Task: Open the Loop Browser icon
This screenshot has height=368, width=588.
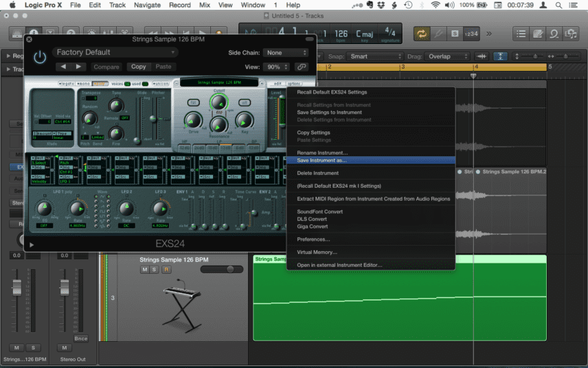Action: click(554, 34)
